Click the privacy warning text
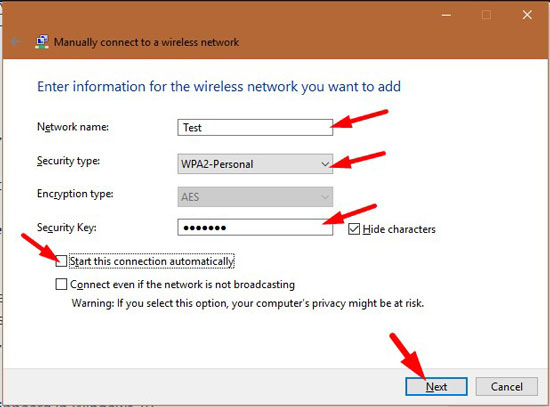Viewport: 550px width, 407px height. click(x=248, y=303)
